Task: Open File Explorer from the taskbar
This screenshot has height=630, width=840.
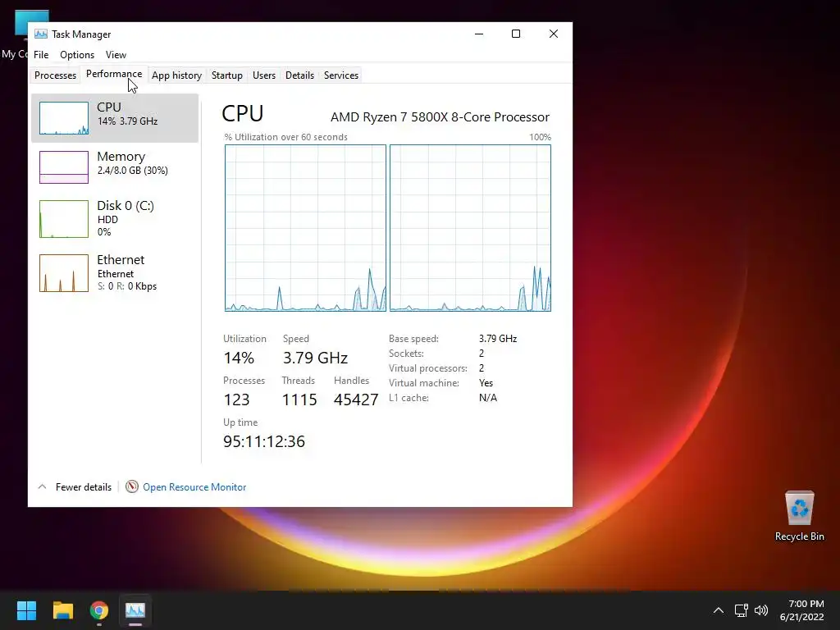Action: (x=62, y=610)
